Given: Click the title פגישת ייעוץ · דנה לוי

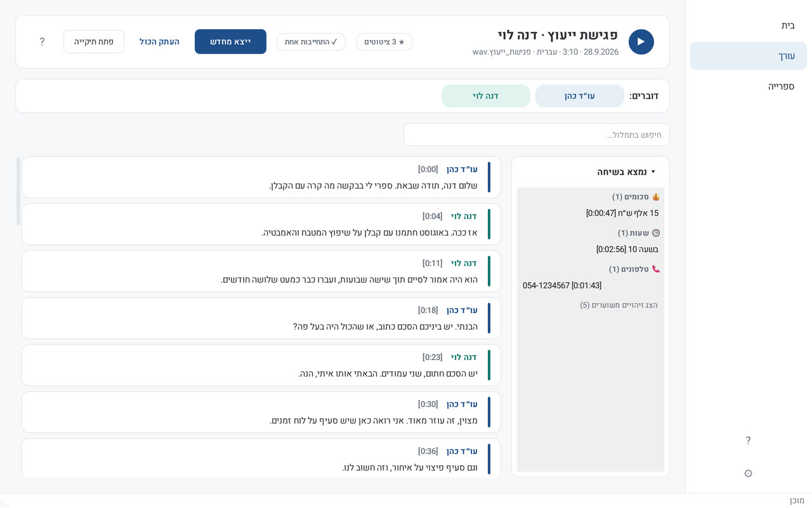Looking at the screenshot, I should coord(558,35).
